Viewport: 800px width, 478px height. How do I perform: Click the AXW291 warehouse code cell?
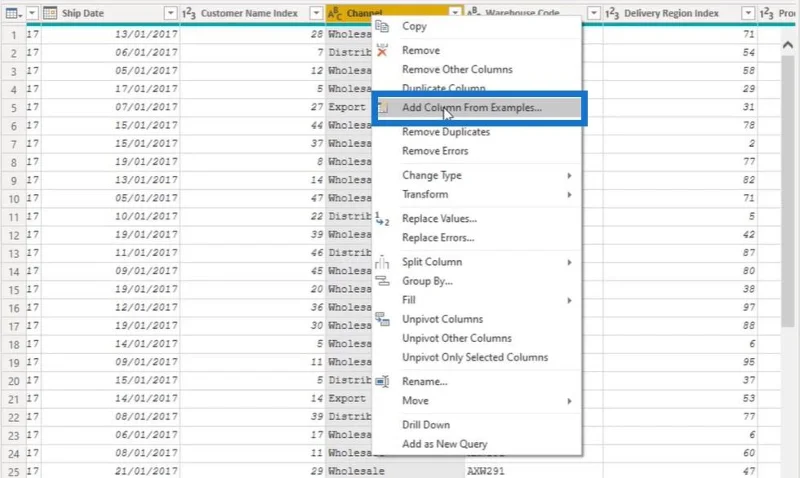[486, 471]
